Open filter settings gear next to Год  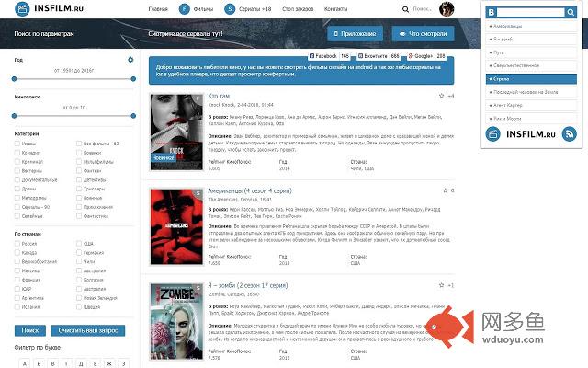point(130,60)
